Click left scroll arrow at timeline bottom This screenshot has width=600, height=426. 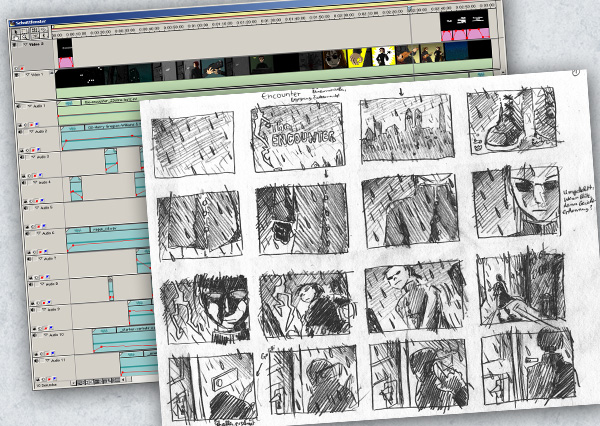click(123, 380)
